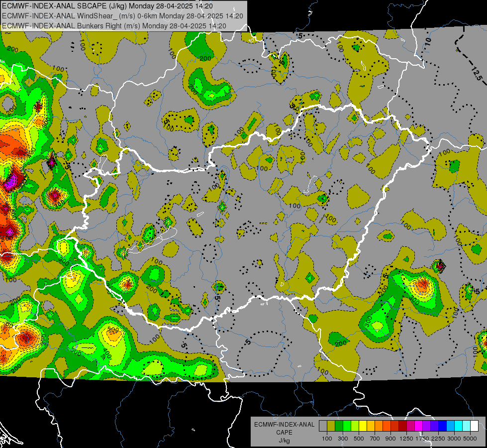Click the 700 value under the legend bar
Image resolution: width=487 pixels, height=448 pixels.
375,439
